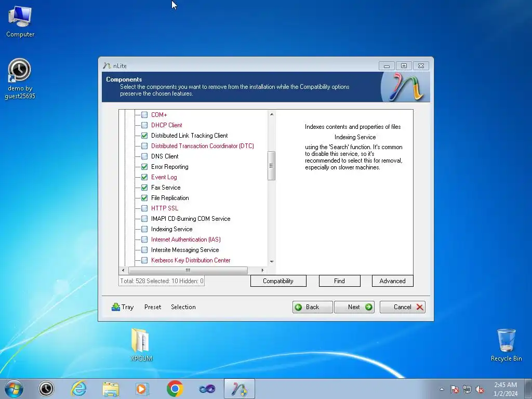Open the Selection menu
Screen dimensions: 532x399
pos(183,307)
